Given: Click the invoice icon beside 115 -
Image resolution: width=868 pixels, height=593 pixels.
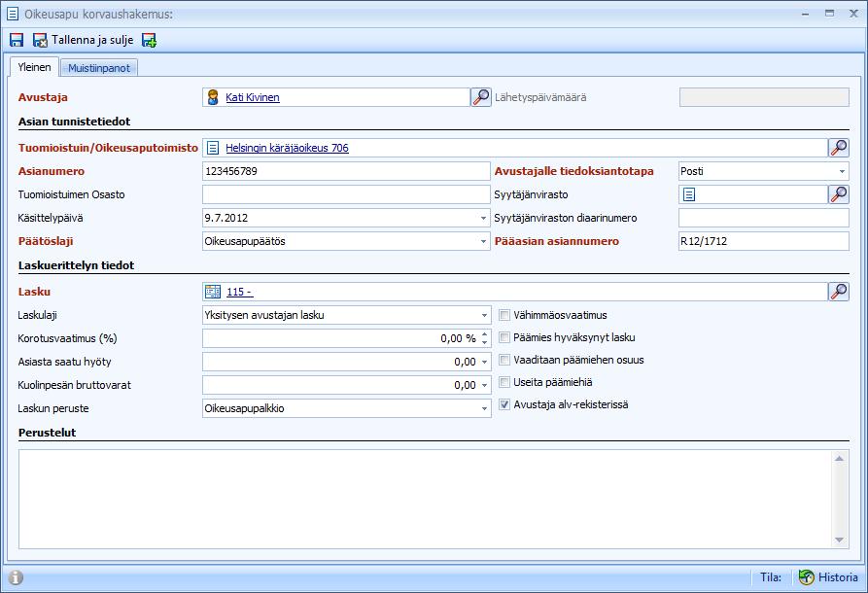Looking at the screenshot, I should [x=213, y=292].
